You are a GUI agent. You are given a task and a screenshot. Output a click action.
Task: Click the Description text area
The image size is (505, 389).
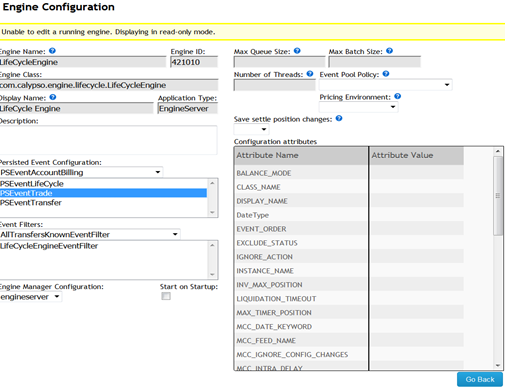[108, 140]
